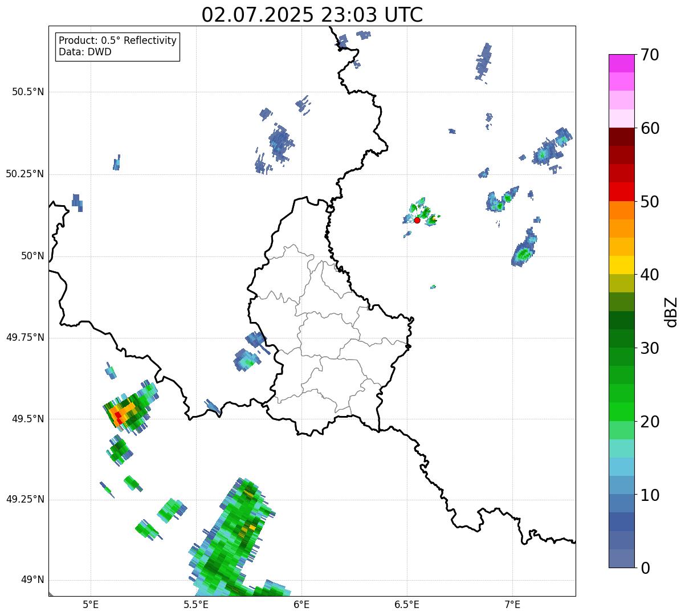
Task: Click the red station marker dot
Action: (417, 220)
